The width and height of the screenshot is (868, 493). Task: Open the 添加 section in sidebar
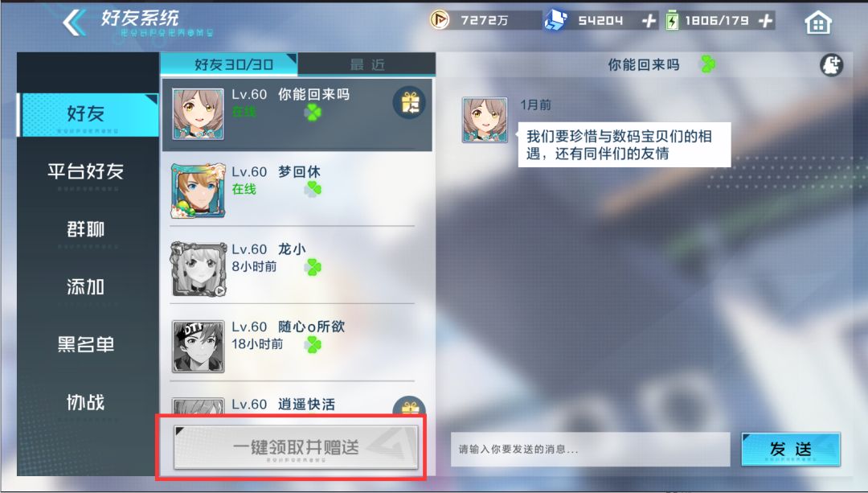[x=86, y=287]
